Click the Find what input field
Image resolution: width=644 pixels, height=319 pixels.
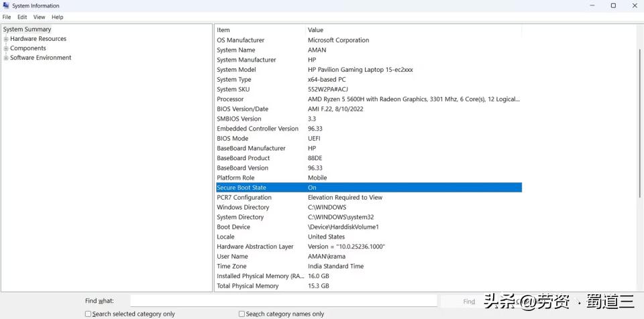(284, 301)
